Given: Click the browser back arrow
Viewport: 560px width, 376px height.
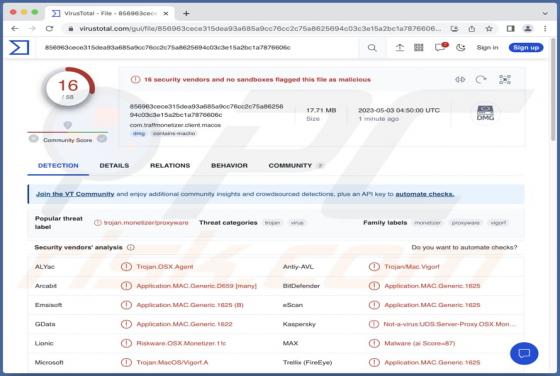Looking at the screenshot, I should click(x=15, y=29).
